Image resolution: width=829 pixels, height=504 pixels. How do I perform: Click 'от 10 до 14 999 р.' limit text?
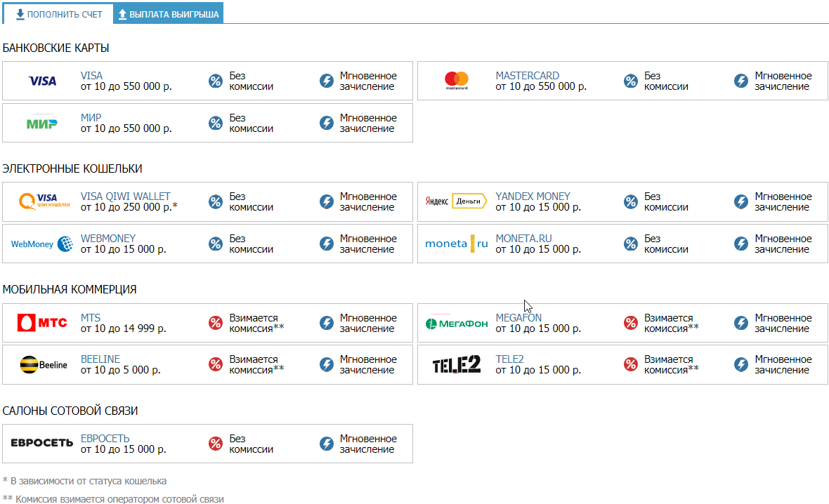point(123,329)
